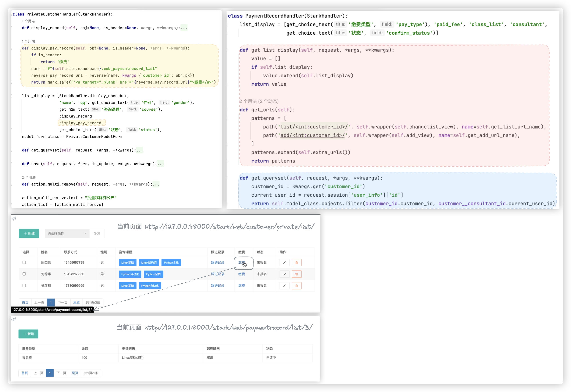Viewport: 571px width, 392px height.
Task: Go to 尾页 in customer list pagination
Action: pos(76,302)
